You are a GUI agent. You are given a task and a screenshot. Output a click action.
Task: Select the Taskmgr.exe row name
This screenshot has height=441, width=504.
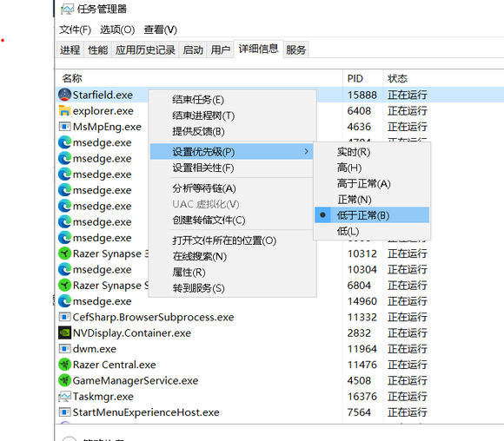pos(103,397)
